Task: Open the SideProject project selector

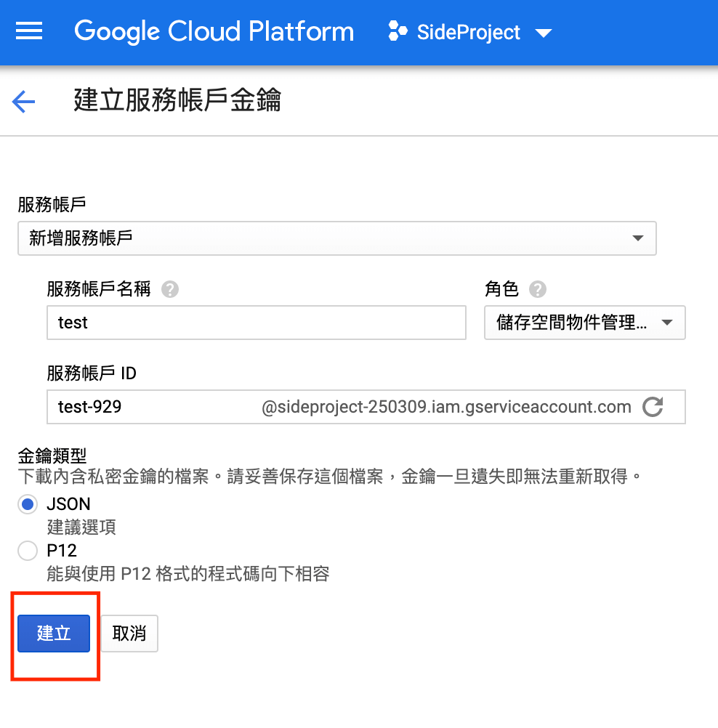Action: point(470,32)
